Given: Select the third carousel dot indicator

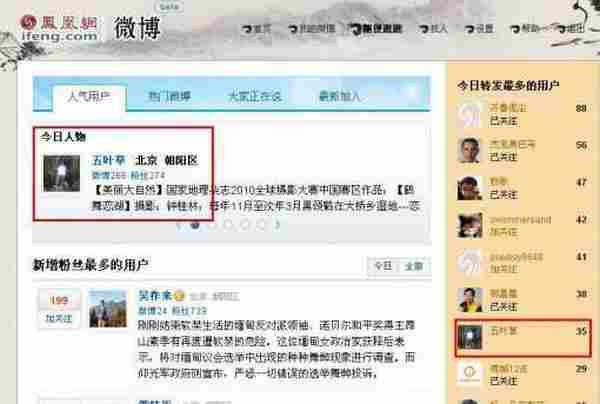Looking at the screenshot, I should click(x=228, y=225).
